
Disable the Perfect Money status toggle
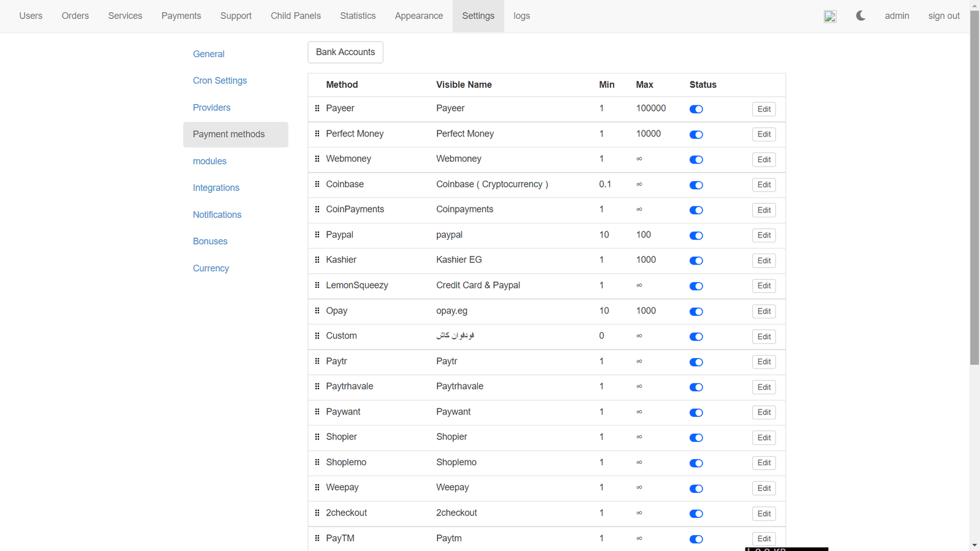tap(696, 135)
